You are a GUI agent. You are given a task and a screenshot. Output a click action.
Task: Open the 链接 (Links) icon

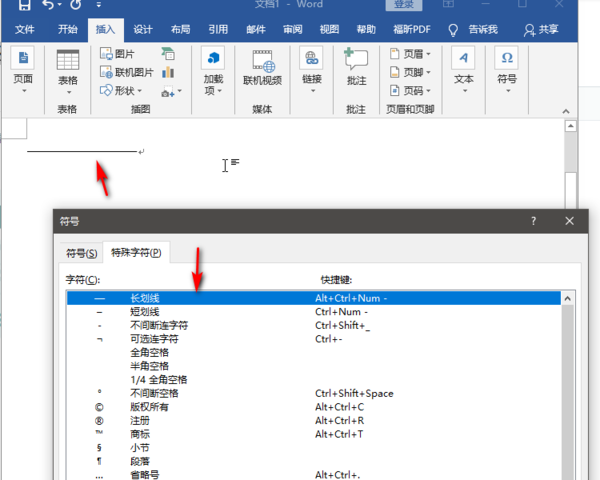pyautogui.click(x=311, y=58)
